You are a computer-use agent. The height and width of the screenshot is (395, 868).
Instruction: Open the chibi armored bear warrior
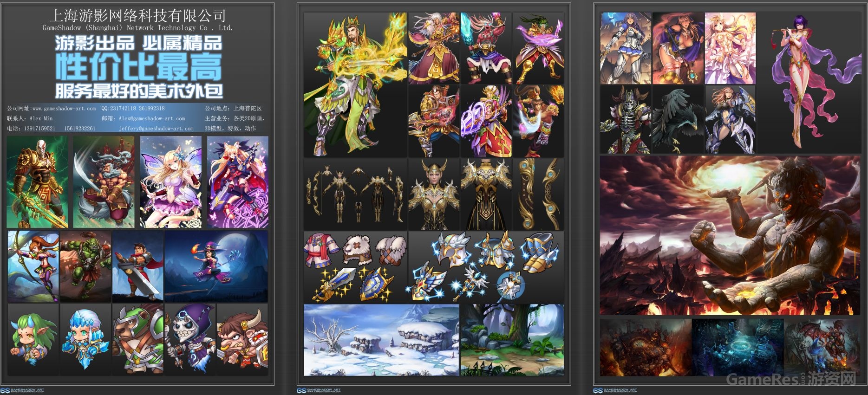coord(138,340)
